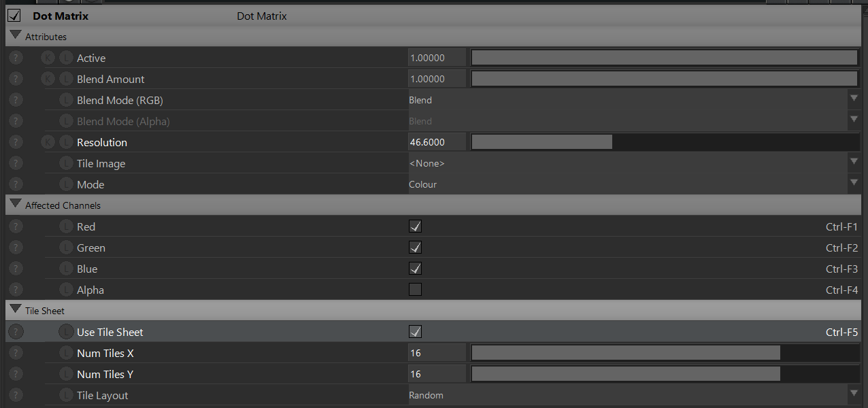Screen dimensions: 868x408
Task: Click the L link icon for Blend Amount
Action: [x=66, y=79]
